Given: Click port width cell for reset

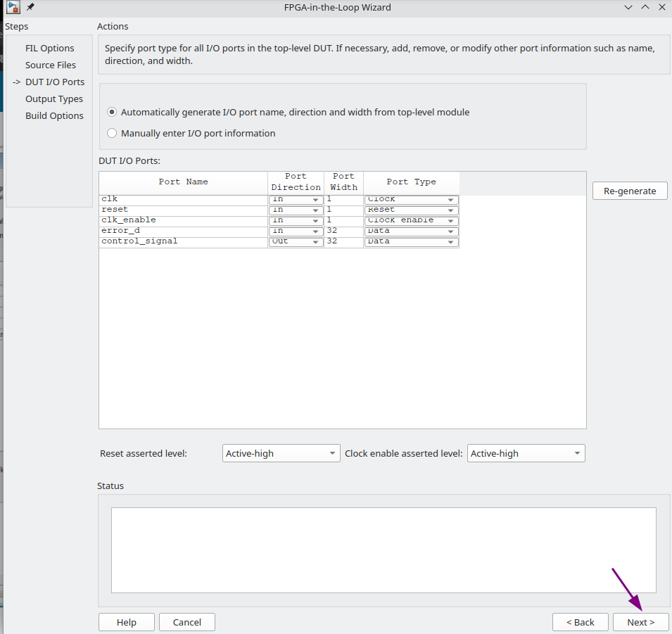Looking at the screenshot, I should (343, 210).
